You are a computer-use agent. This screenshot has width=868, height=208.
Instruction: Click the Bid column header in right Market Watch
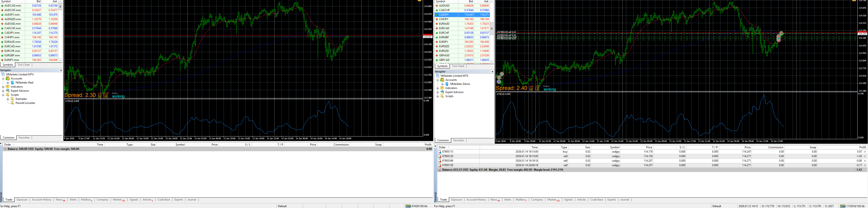466,1
